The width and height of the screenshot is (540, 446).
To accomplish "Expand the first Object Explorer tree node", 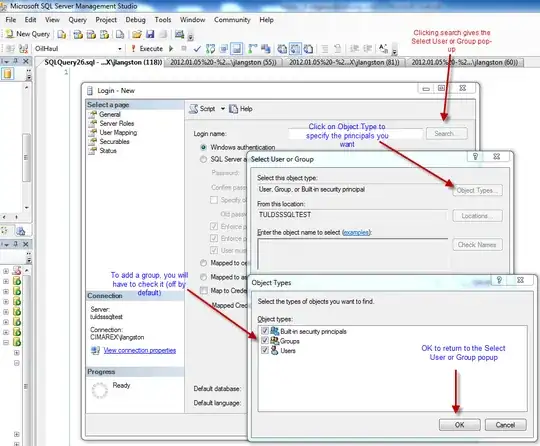I will tap(6, 271).
